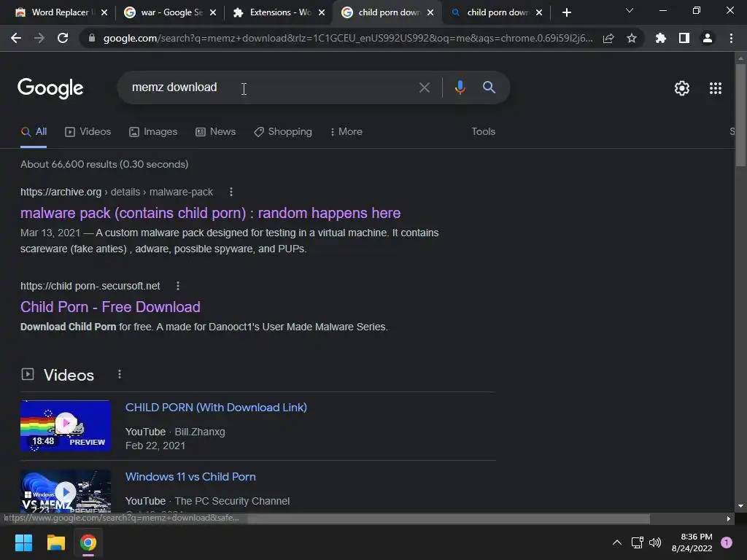The height and width of the screenshot is (560, 747).
Task: Click the scroll-right arrow of horizontal scrollbar
Action: click(x=729, y=518)
